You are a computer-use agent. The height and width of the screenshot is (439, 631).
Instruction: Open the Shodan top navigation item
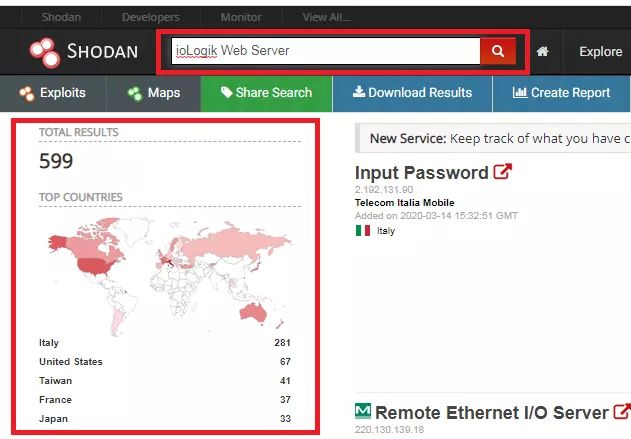coord(61,17)
